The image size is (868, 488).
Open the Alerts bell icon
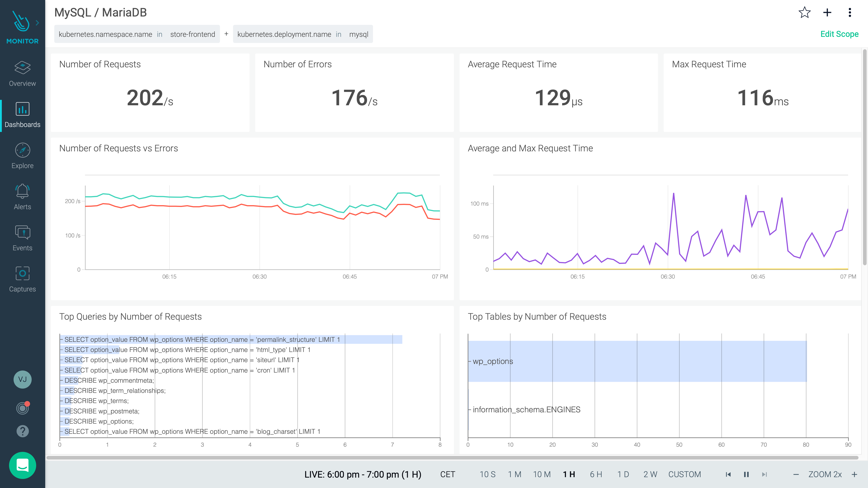pos(22,191)
